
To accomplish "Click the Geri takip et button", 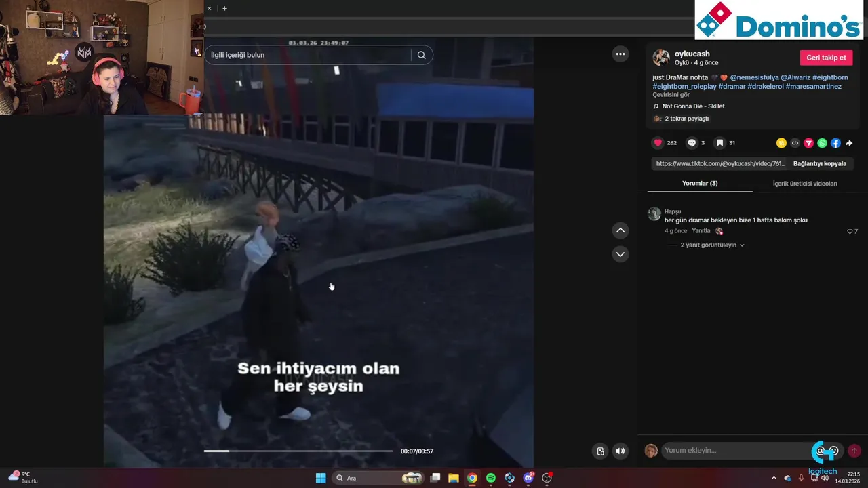I will click(826, 58).
